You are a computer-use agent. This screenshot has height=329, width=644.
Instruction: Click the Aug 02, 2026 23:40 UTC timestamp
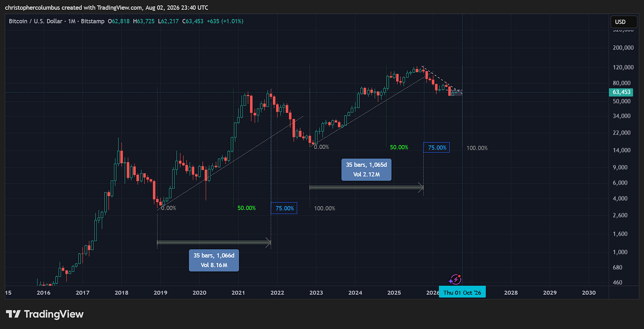(177, 8)
